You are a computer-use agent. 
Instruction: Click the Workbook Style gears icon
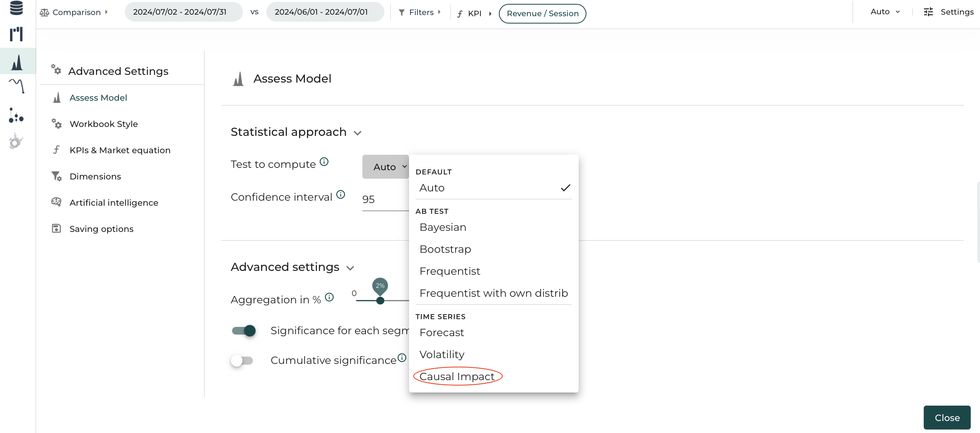(57, 123)
